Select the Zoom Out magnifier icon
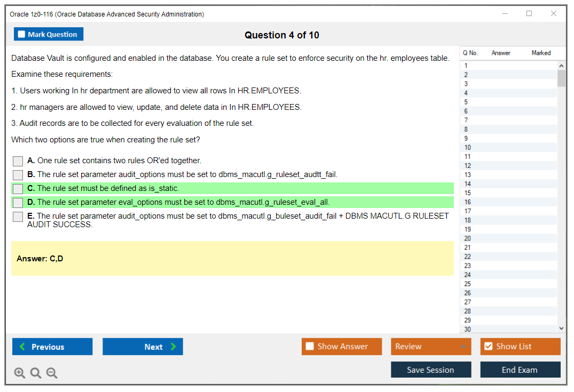Viewport: 574px width, 392px height. point(51,373)
